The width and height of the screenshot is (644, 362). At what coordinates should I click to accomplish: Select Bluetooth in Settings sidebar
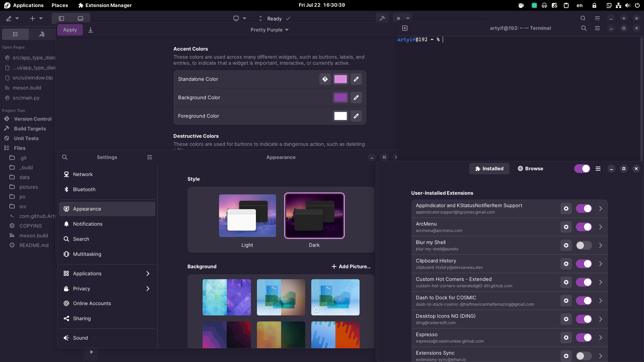click(x=107, y=189)
